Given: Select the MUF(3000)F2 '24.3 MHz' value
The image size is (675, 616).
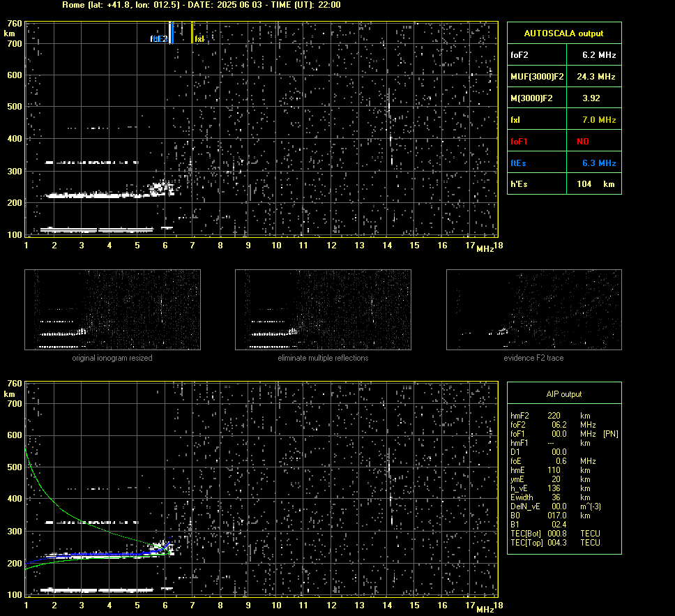Looking at the screenshot, I should [596, 77].
